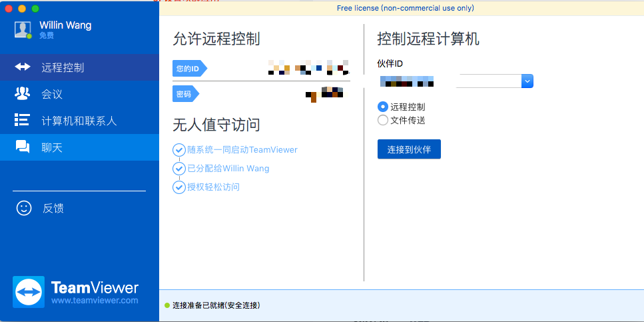
Task: Click the checkmark beside 授权轻松访问
Action: click(x=178, y=187)
